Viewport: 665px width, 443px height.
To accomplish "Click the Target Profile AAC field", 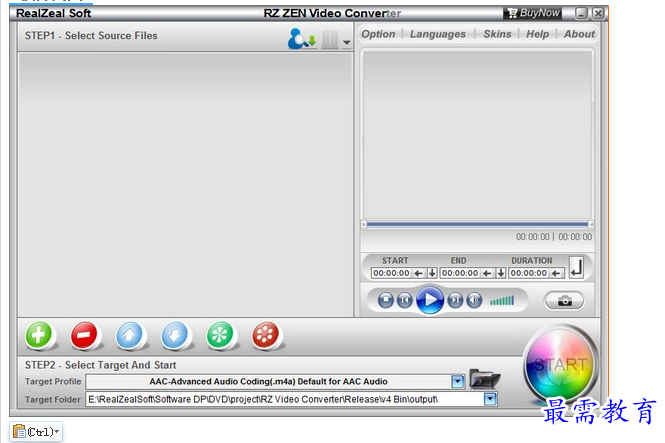I will pyautogui.click(x=268, y=382).
